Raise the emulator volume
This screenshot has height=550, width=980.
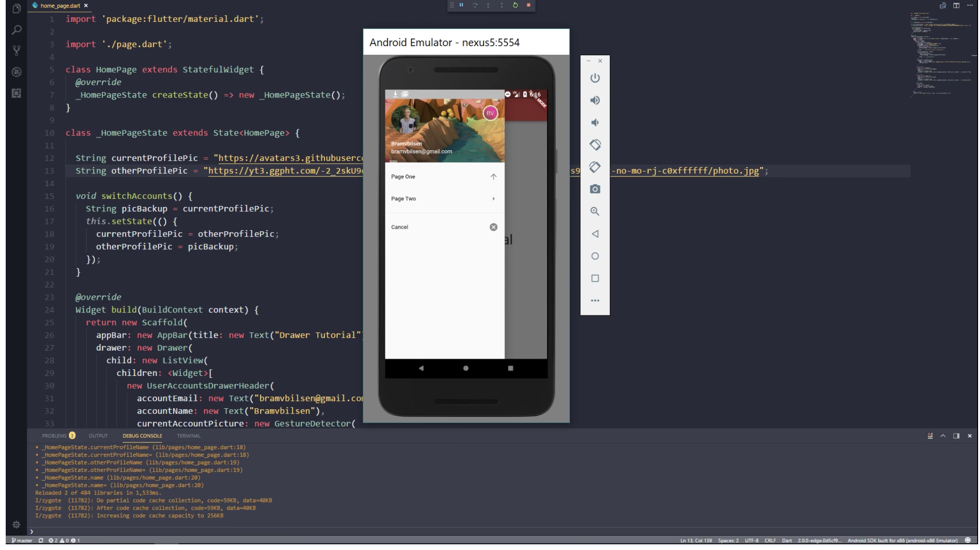coord(595,100)
